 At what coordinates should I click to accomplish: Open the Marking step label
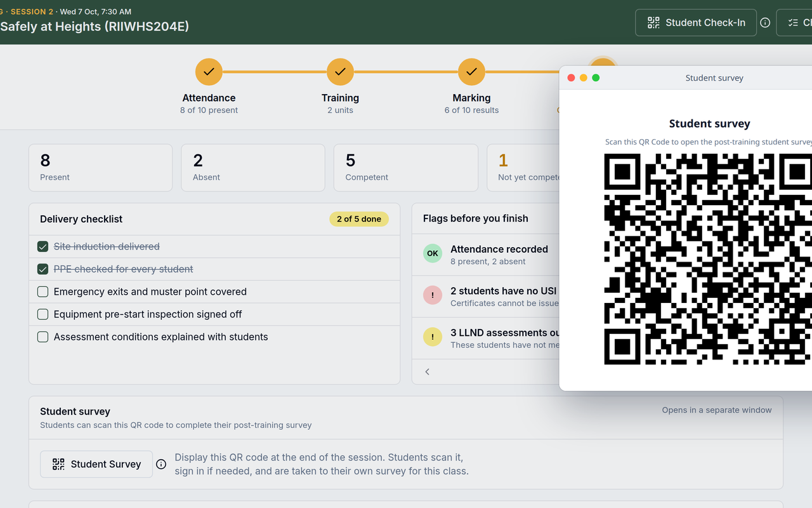[x=471, y=98]
